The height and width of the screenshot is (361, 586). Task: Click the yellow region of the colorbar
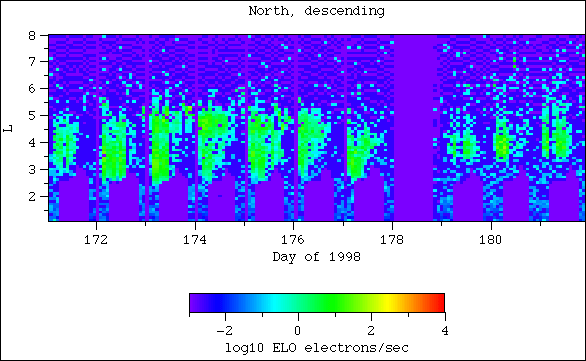(389, 303)
